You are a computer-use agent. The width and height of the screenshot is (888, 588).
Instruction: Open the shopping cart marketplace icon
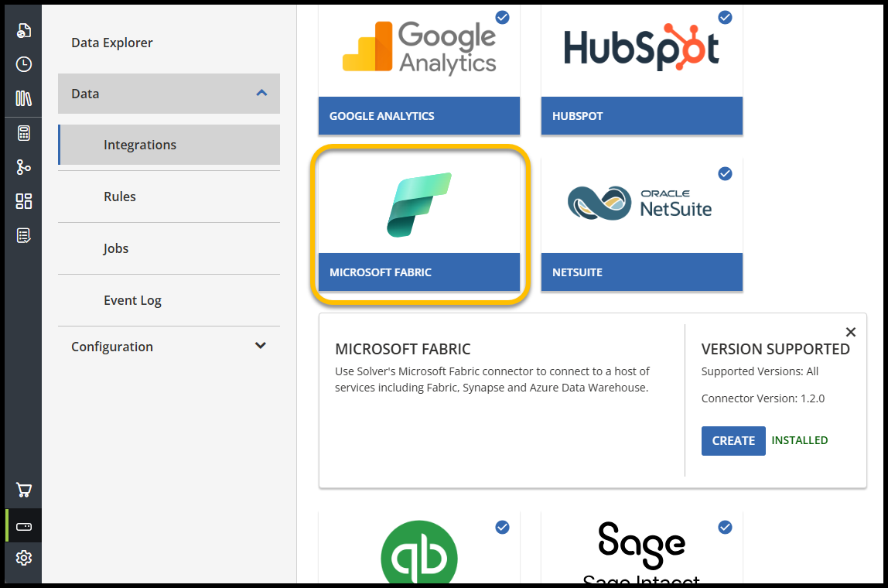tap(24, 490)
